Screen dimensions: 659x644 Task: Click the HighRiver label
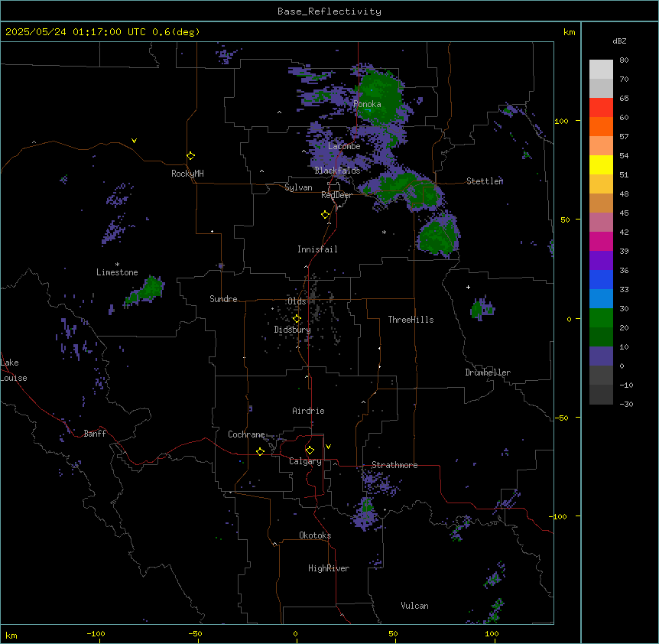pos(329,568)
